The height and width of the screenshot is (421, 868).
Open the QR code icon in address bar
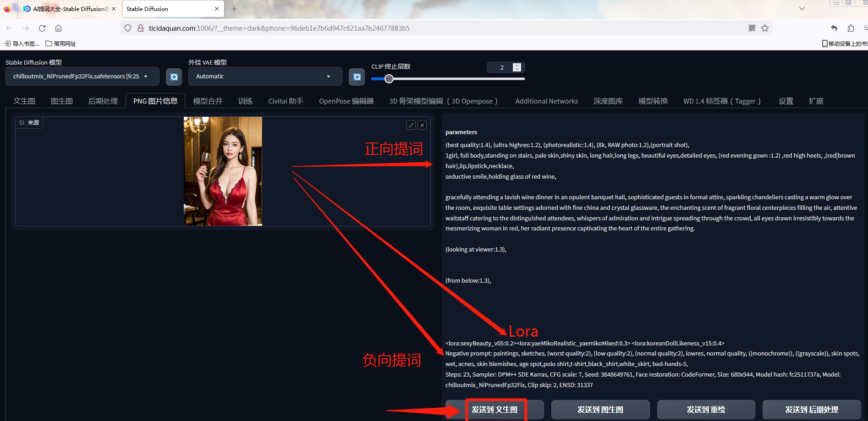point(752,28)
